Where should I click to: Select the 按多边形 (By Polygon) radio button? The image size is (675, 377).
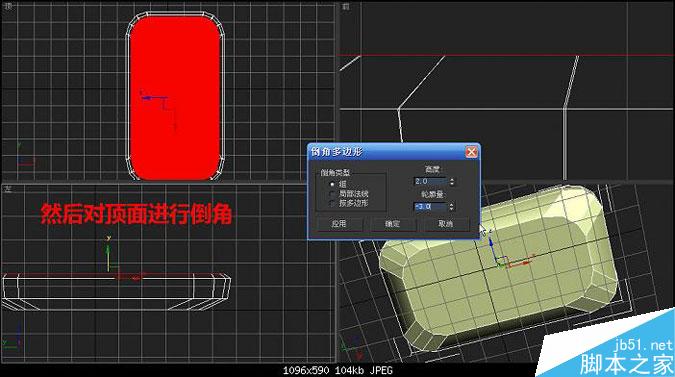click(331, 203)
